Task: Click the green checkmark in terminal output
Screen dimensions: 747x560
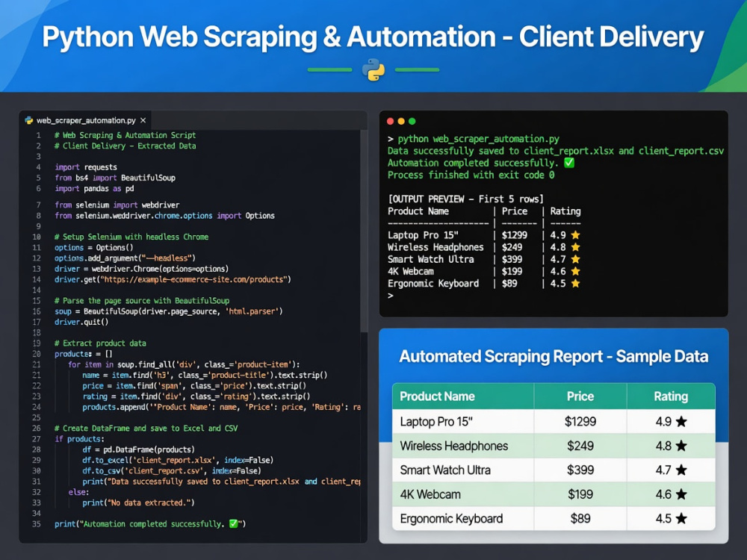Action: pos(569,163)
